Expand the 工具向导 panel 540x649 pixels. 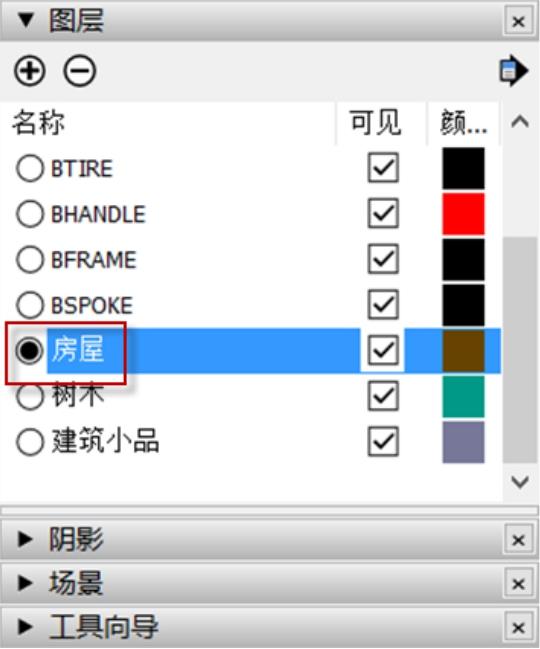point(25,627)
